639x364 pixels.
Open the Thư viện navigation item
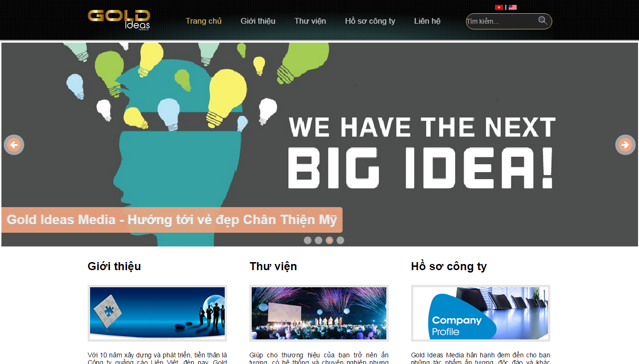pos(310,21)
